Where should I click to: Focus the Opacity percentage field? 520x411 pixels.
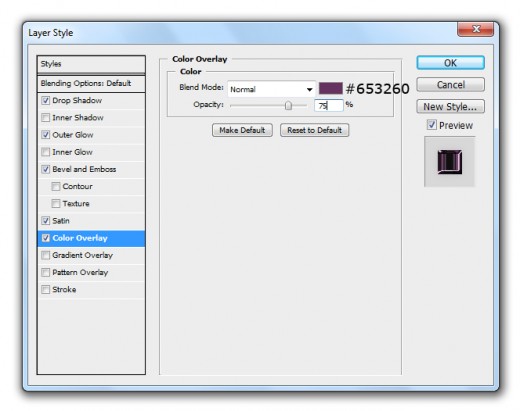click(328, 105)
